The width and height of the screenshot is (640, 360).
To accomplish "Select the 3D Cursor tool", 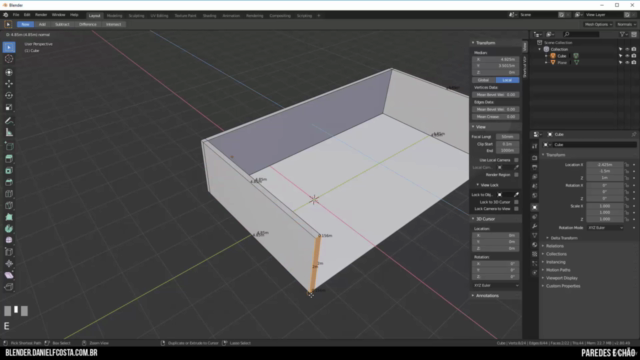I will coord(9,59).
